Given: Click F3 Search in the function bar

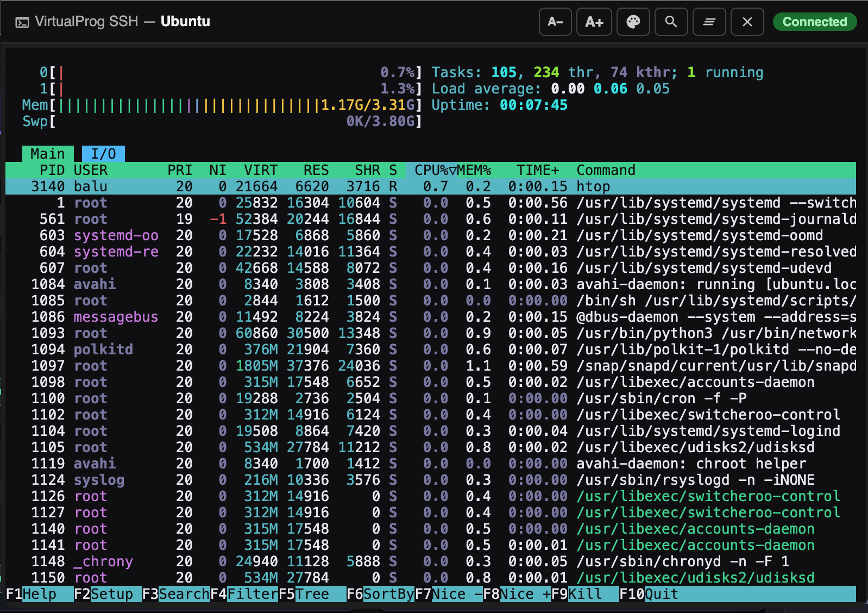Looking at the screenshot, I should [176, 594].
